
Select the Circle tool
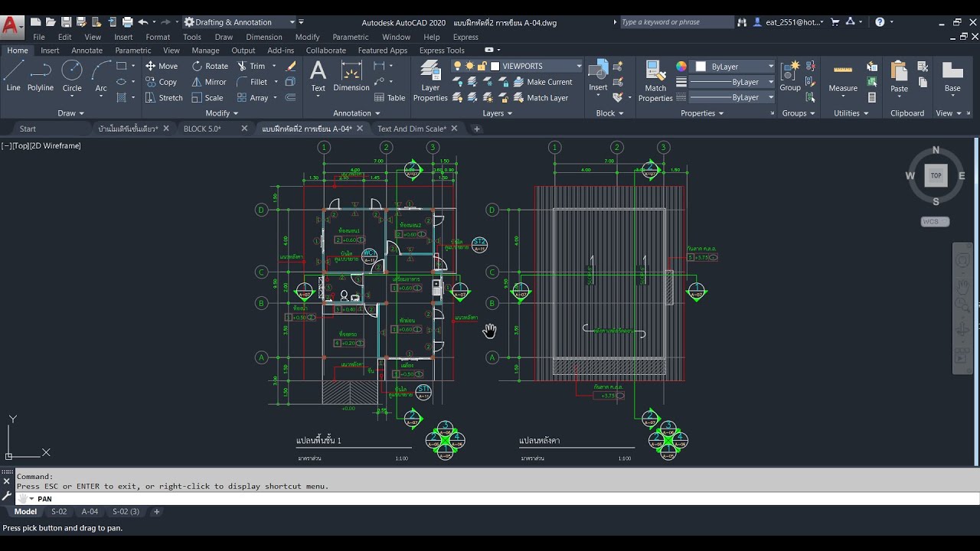pyautogui.click(x=72, y=77)
